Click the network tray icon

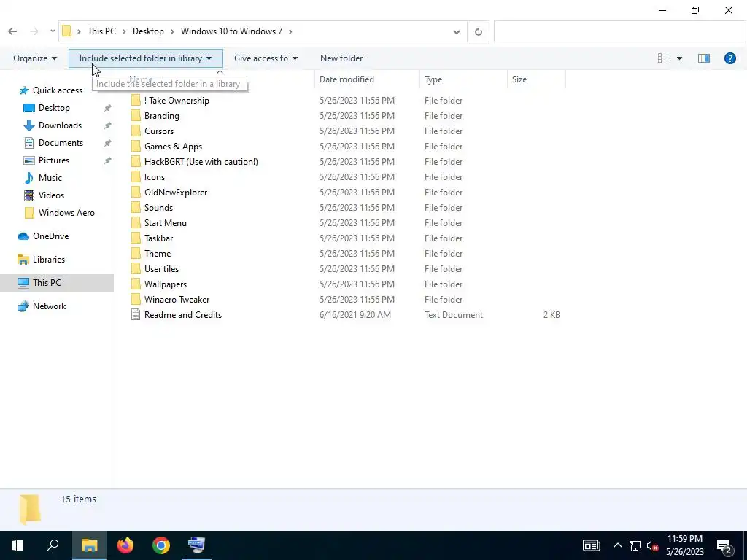coord(635,545)
